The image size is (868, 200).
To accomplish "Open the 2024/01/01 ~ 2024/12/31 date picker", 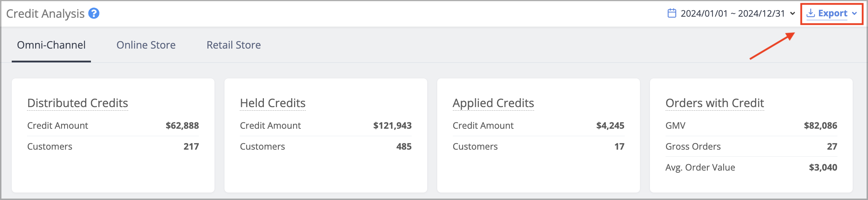I will pyautogui.click(x=732, y=13).
